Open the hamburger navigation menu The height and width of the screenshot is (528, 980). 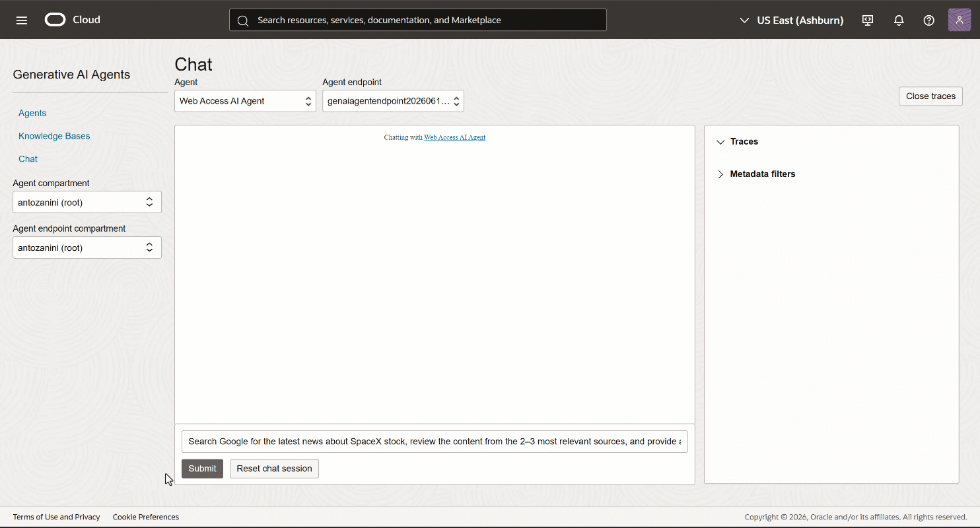coord(22,20)
